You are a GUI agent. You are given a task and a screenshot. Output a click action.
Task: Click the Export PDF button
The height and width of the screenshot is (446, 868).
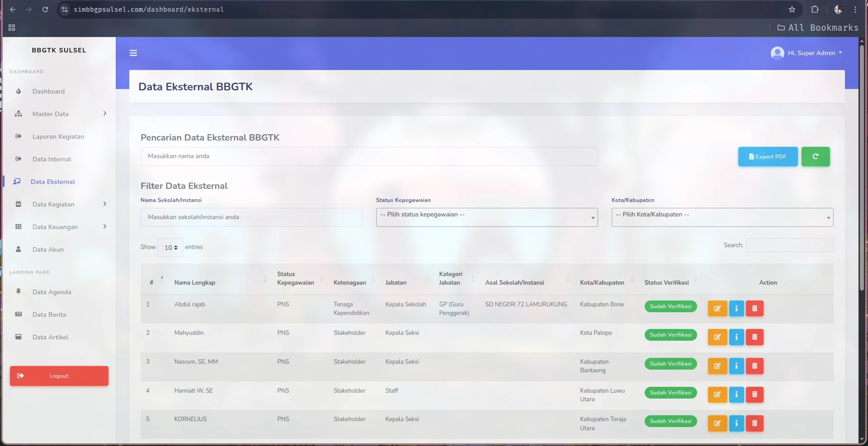pyautogui.click(x=767, y=156)
